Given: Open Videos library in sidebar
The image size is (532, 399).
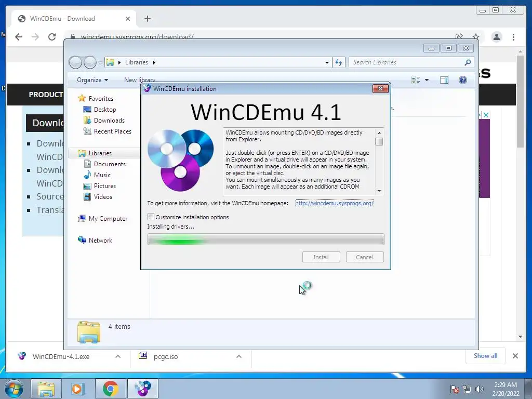Looking at the screenshot, I should (103, 197).
